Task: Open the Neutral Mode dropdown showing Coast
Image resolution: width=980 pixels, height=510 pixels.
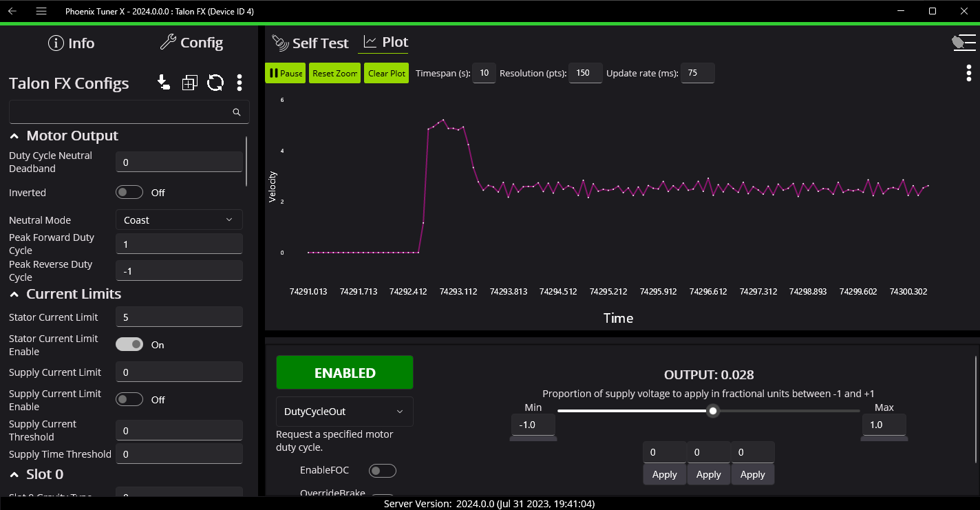Action: click(x=179, y=220)
